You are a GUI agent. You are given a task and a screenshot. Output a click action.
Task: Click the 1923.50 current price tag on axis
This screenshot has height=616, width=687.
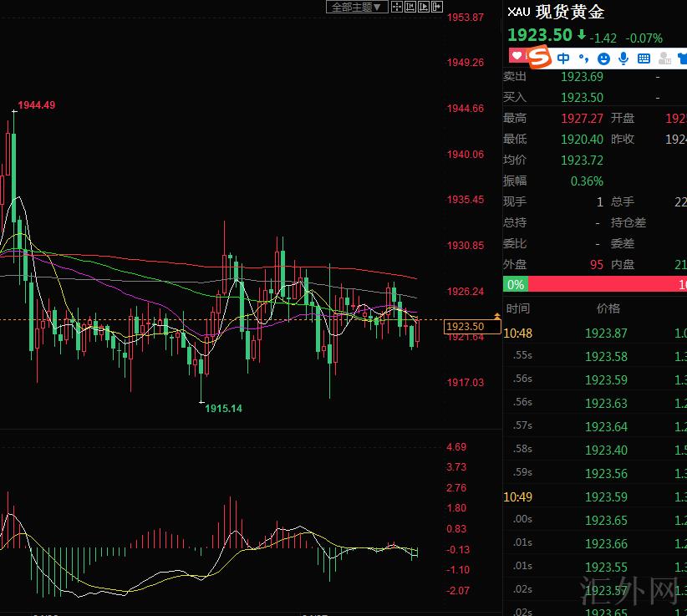pyautogui.click(x=466, y=327)
